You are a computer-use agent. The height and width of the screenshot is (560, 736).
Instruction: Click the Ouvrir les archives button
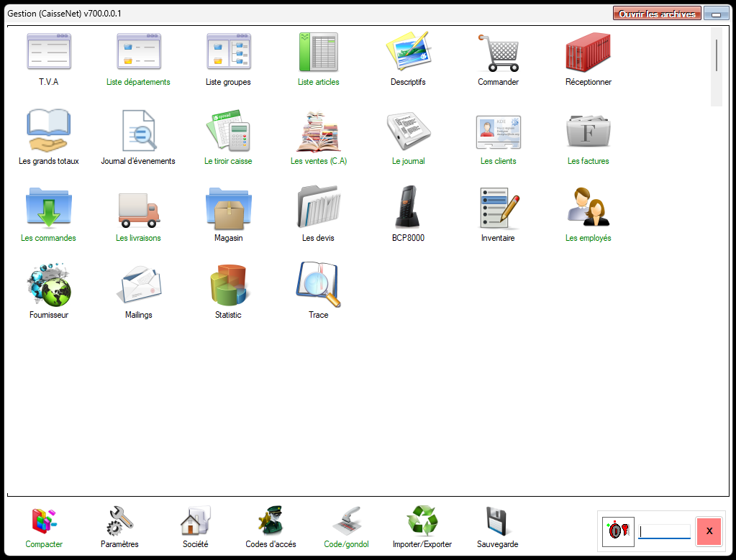click(657, 14)
